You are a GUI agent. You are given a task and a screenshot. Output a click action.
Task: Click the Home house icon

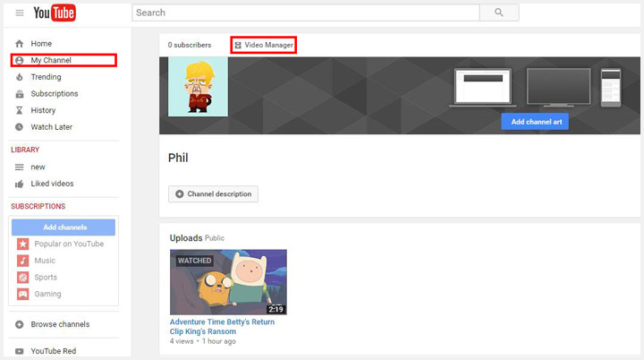(20, 44)
